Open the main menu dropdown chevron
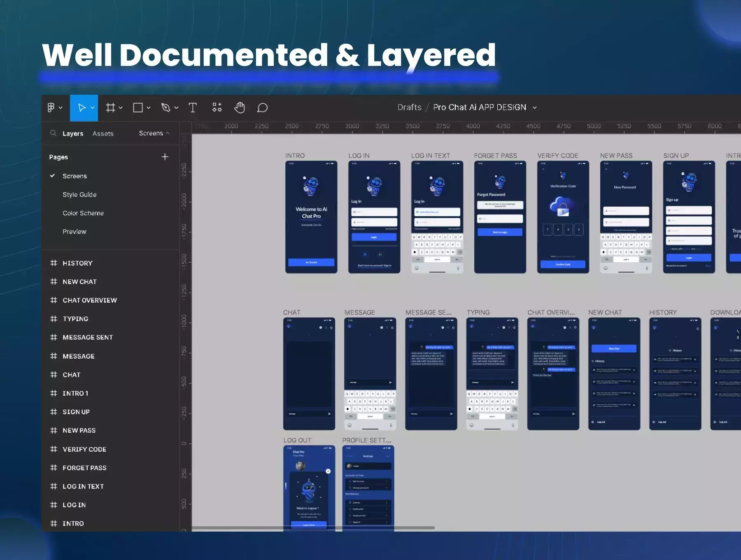The width and height of the screenshot is (741, 560). [61, 107]
